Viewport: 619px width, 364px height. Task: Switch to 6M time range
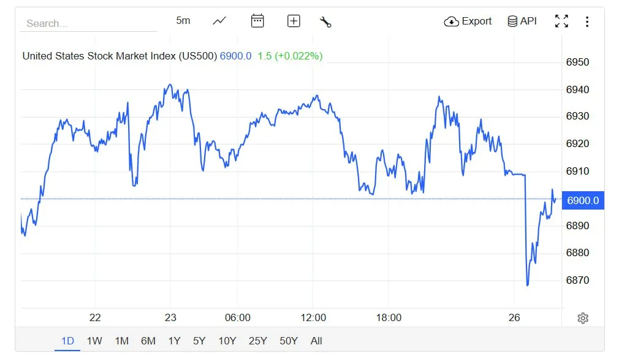tap(148, 341)
